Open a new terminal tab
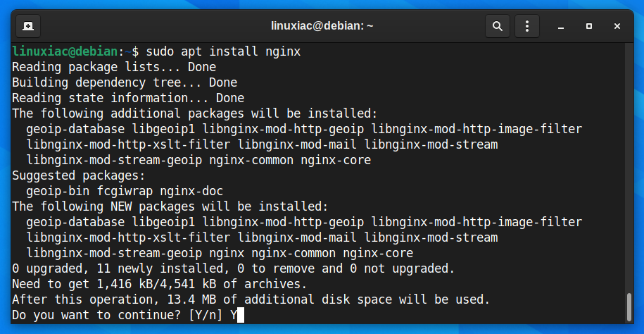 pos(28,26)
